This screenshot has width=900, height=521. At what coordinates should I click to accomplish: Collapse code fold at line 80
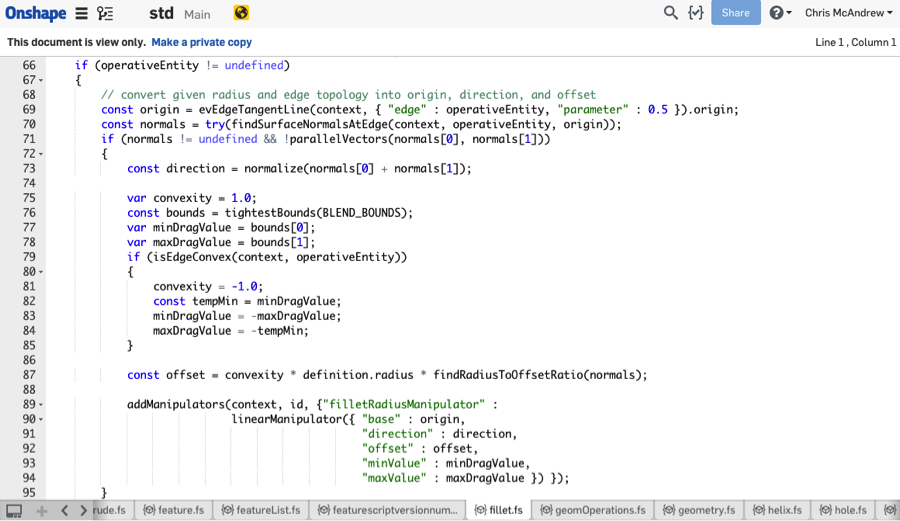(41, 272)
